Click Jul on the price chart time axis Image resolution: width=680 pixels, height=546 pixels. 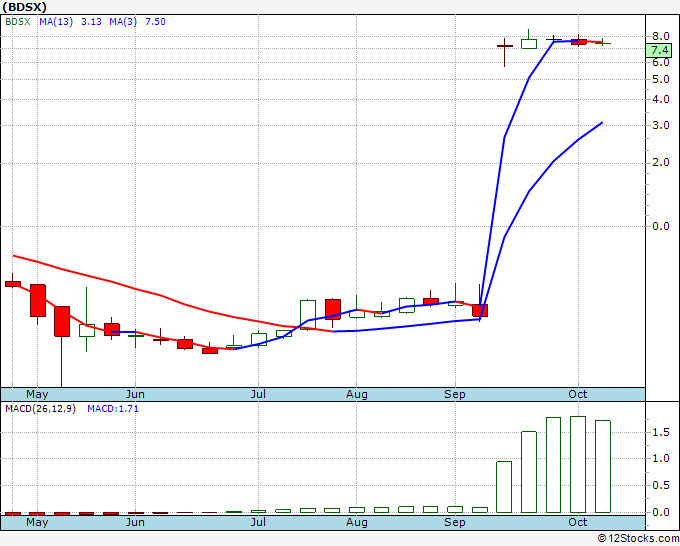tap(258, 394)
